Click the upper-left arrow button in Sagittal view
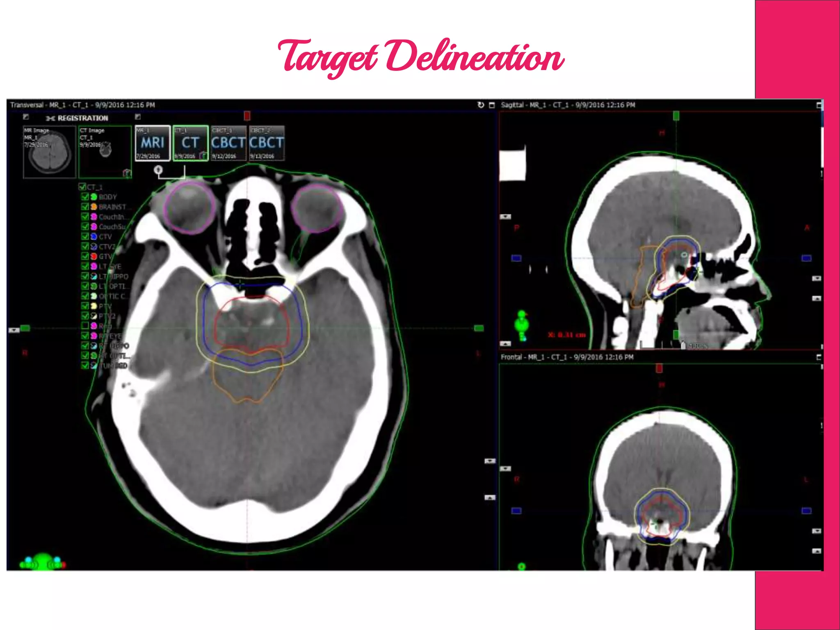This screenshot has height=630, width=840. click(x=505, y=217)
